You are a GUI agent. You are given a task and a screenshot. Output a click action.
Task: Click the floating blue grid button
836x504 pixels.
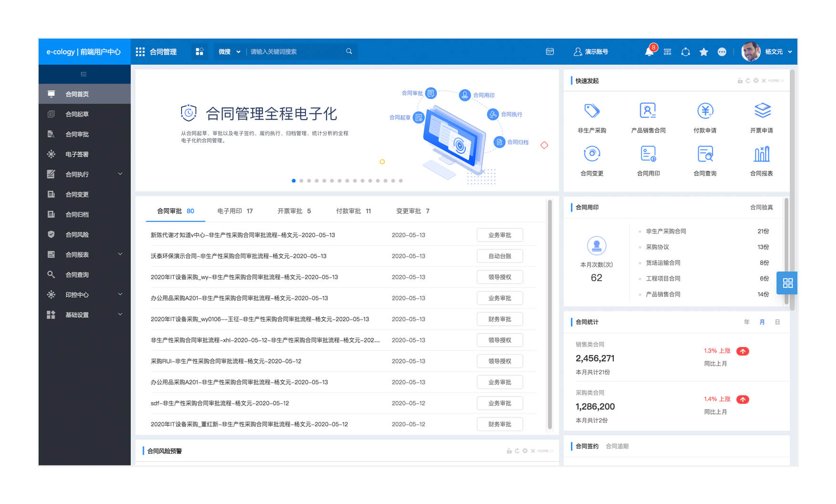[787, 283]
